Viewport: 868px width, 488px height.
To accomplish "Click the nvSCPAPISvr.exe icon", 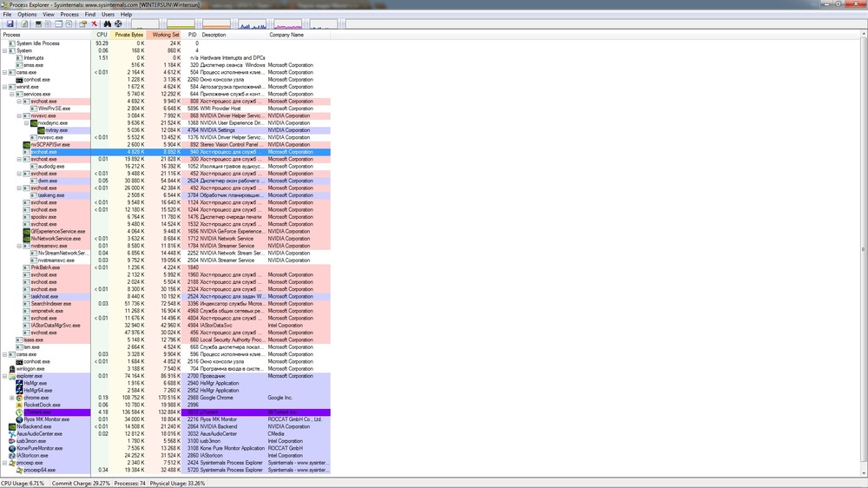I will tap(27, 144).
